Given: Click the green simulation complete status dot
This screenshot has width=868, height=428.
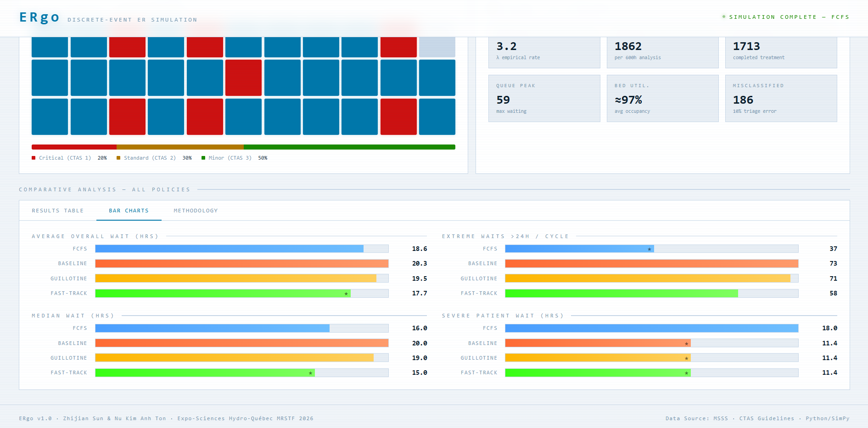Looking at the screenshot, I should coord(724,17).
